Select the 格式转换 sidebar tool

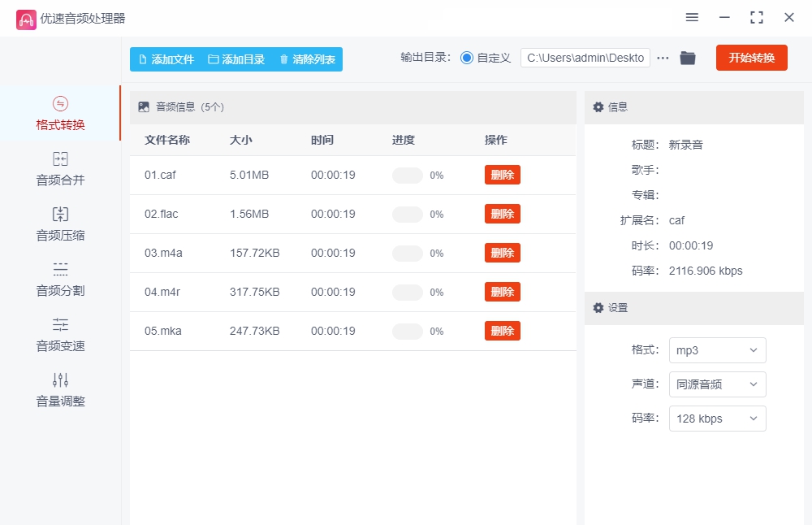pos(61,114)
